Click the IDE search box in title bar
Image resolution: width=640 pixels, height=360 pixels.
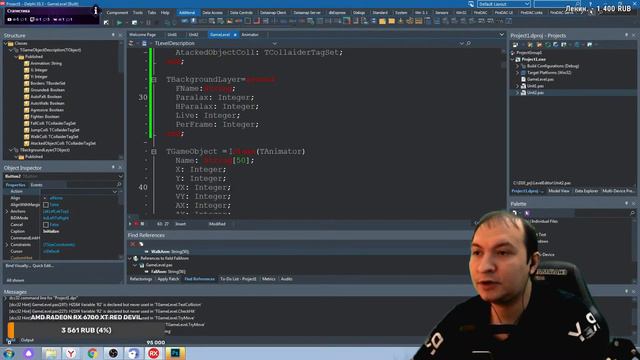coord(557,4)
